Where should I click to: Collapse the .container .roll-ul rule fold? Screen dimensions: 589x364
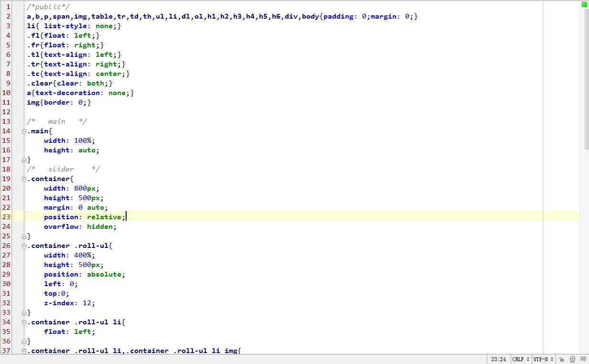click(x=24, y=246)
